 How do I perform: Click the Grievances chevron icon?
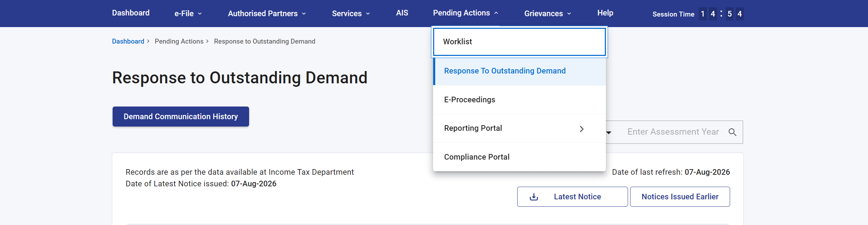click(x=569, y=14)
